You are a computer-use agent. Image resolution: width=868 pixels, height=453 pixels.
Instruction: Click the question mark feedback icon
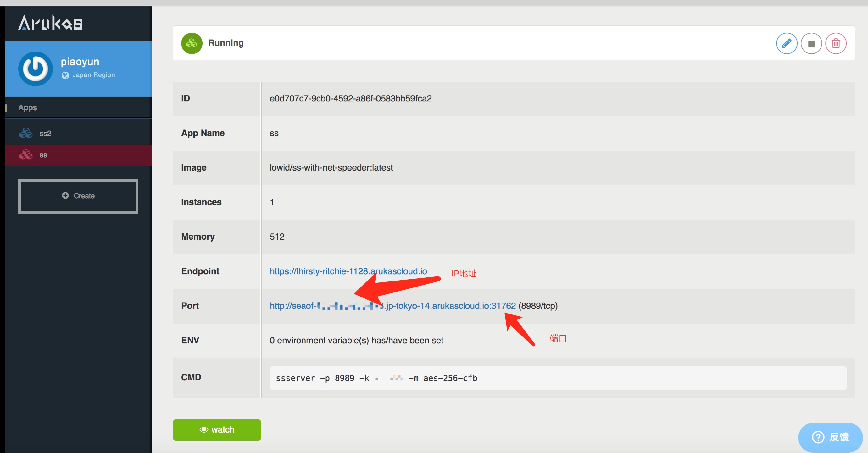(x=818, y=437)
